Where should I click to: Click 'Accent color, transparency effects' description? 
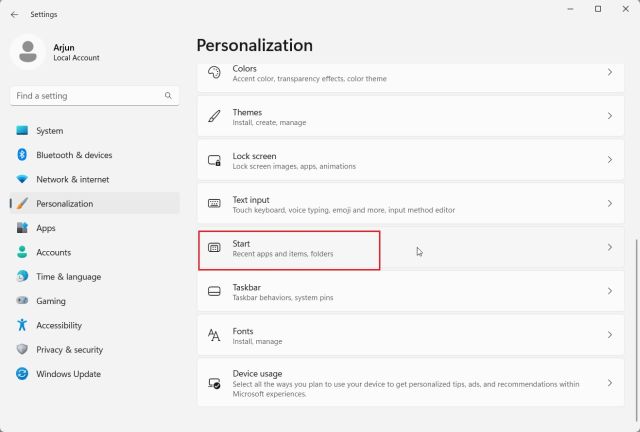click(x=309, y=78)
